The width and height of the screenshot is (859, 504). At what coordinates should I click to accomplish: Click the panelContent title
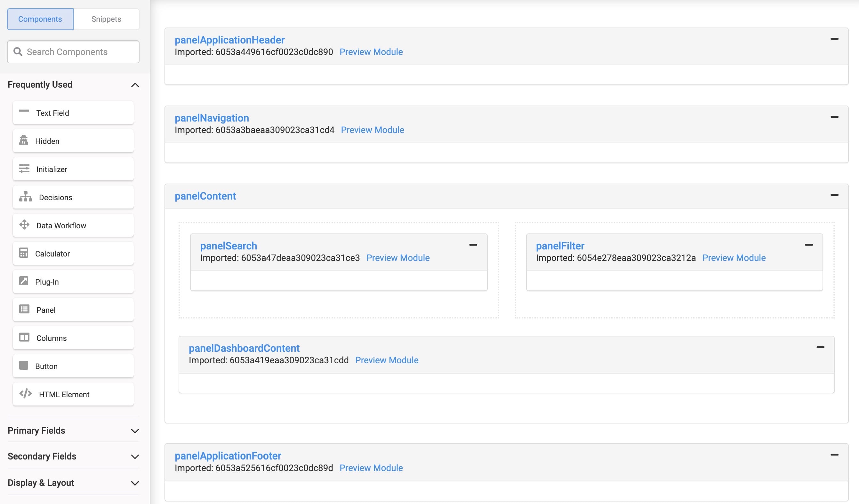[x=205, y=196]
